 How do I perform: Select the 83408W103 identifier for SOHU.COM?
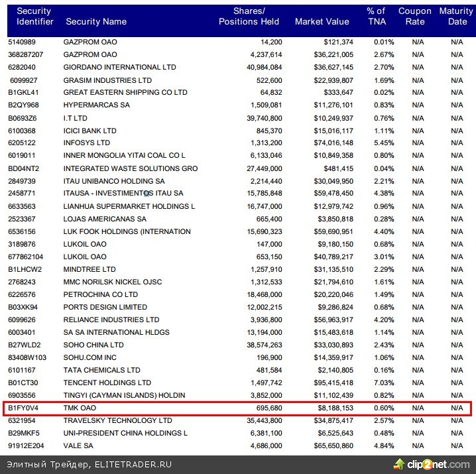[28, 357]
